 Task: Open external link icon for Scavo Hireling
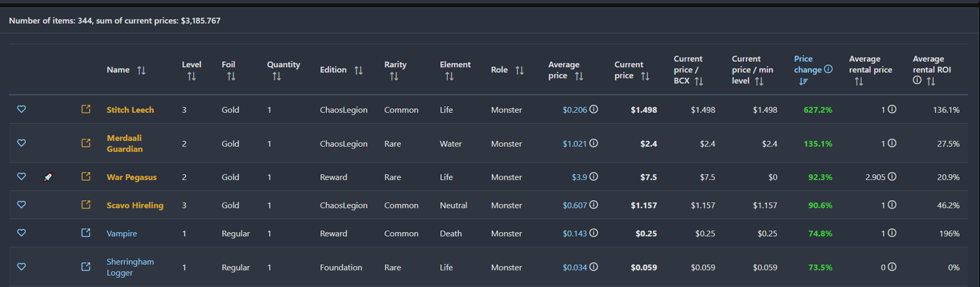point(86,205)
